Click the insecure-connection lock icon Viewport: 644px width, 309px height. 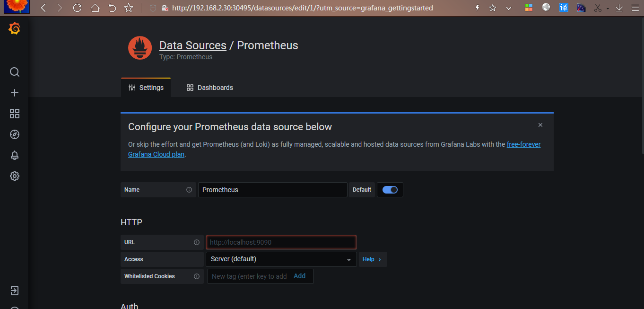click(x=165, y=8)
